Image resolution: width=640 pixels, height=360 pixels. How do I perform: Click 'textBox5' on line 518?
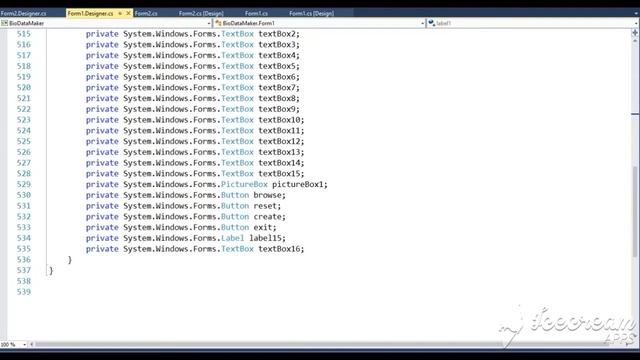click(x=277, y=66)
